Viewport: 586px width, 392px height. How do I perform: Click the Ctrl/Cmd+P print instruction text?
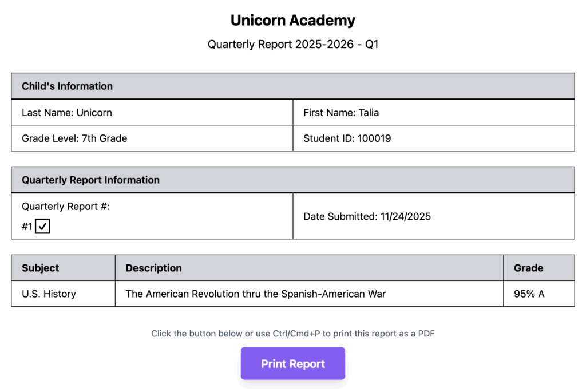click(x=292, y=334)
